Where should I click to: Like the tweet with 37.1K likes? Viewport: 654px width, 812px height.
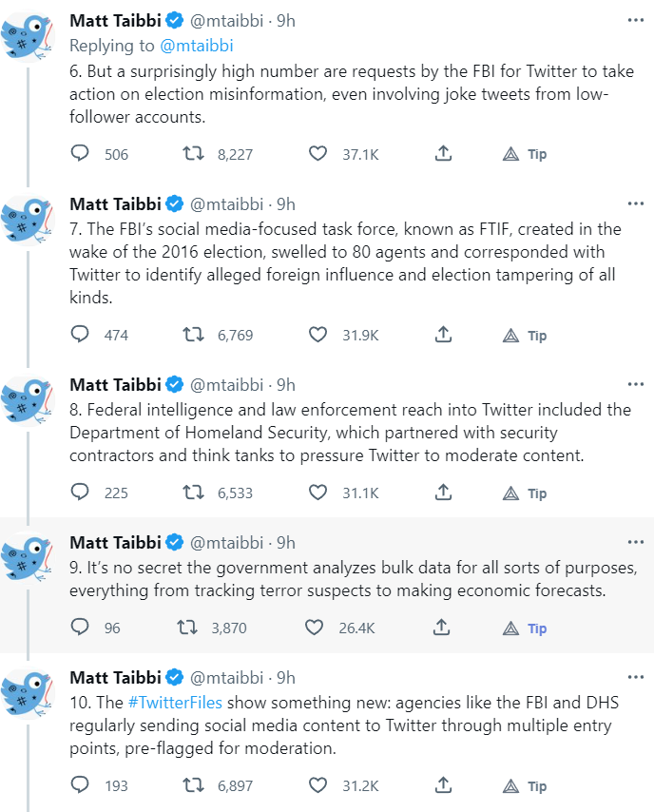[318, 153]
